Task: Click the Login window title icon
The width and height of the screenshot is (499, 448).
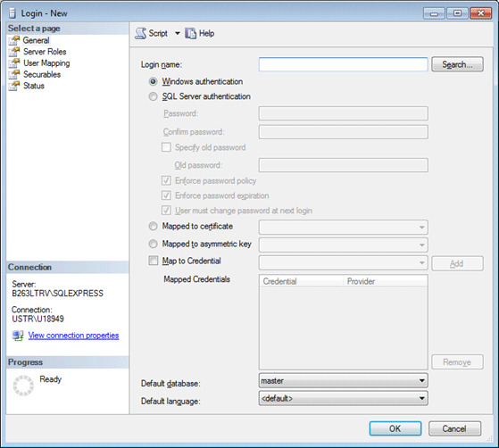Action: tap(12, 13)
